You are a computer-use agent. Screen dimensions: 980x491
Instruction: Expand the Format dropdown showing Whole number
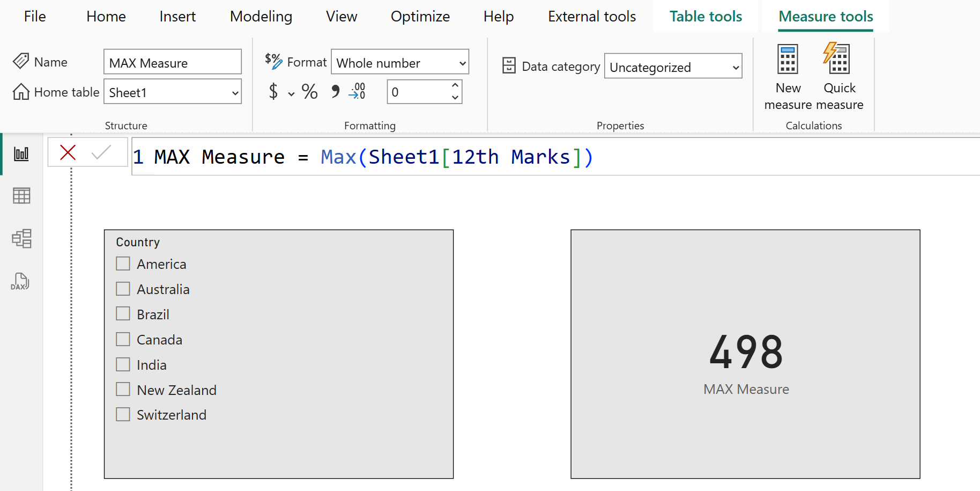pos(462,63)
